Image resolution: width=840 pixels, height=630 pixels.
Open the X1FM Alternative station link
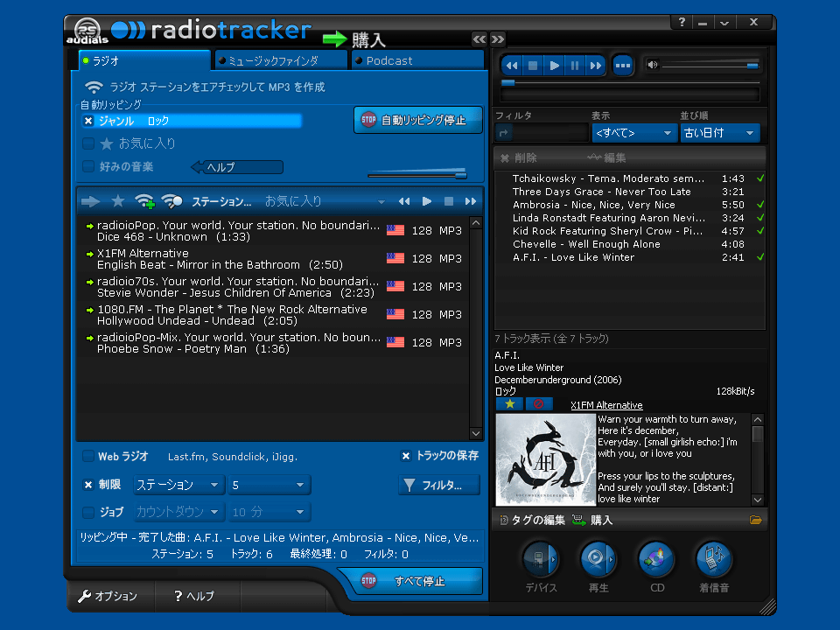point(606,405)
